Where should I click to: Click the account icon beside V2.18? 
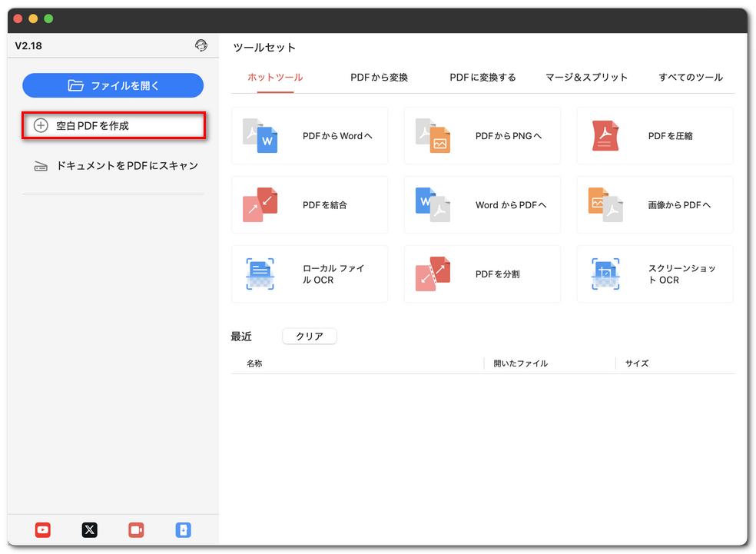(201, 45)
